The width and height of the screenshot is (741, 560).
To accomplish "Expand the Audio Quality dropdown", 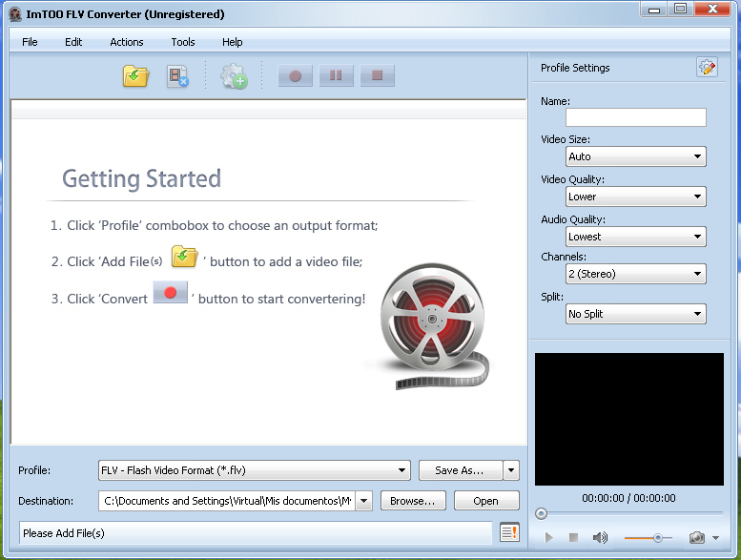I will coord(635,237).
